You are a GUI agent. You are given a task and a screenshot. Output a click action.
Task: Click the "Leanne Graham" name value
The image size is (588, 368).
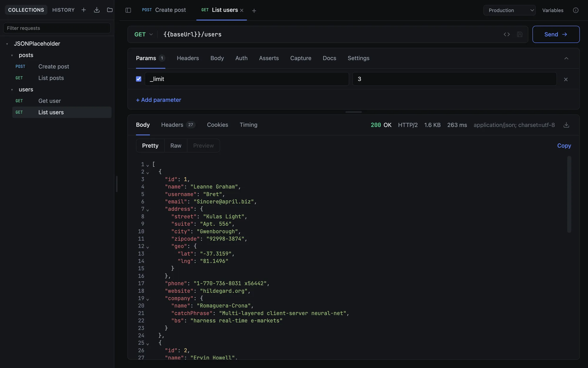point(214,187)
